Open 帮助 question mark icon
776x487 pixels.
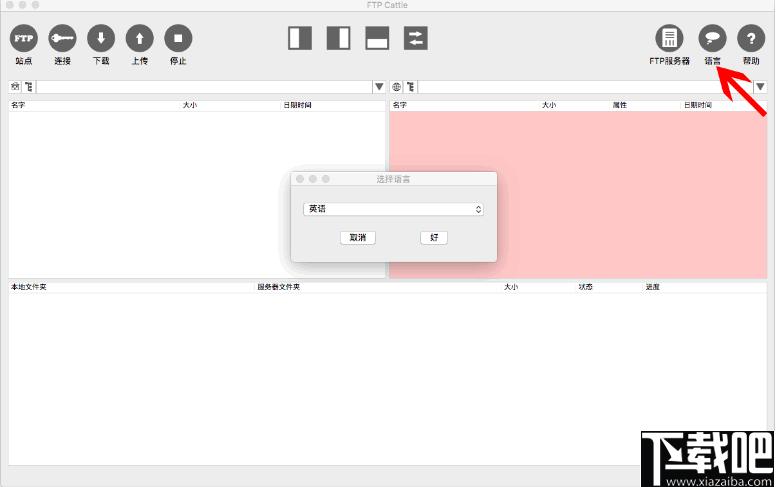[751, 38]
